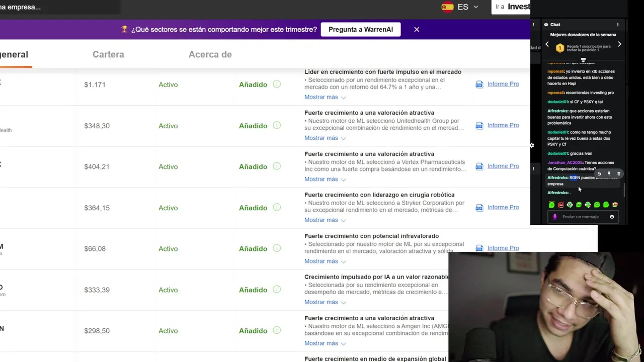The width and height of the screenshot is (644, 362).
Task: Open Informe Pro link for Stryker row
Action: [503, 207]
